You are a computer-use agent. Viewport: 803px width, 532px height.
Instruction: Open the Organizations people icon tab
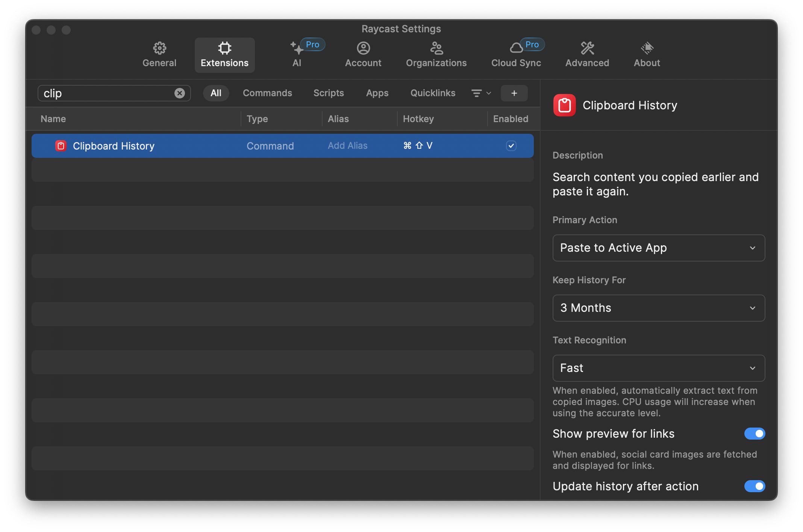(436, 54)
